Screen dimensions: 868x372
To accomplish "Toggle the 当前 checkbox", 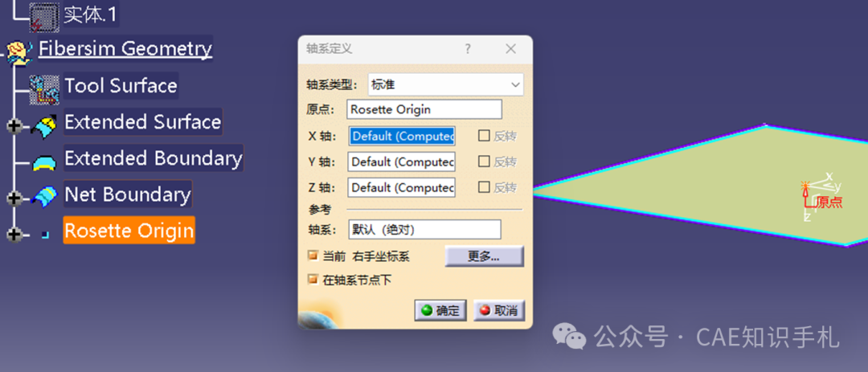I will pyautogui.click(x=313, y=255).
